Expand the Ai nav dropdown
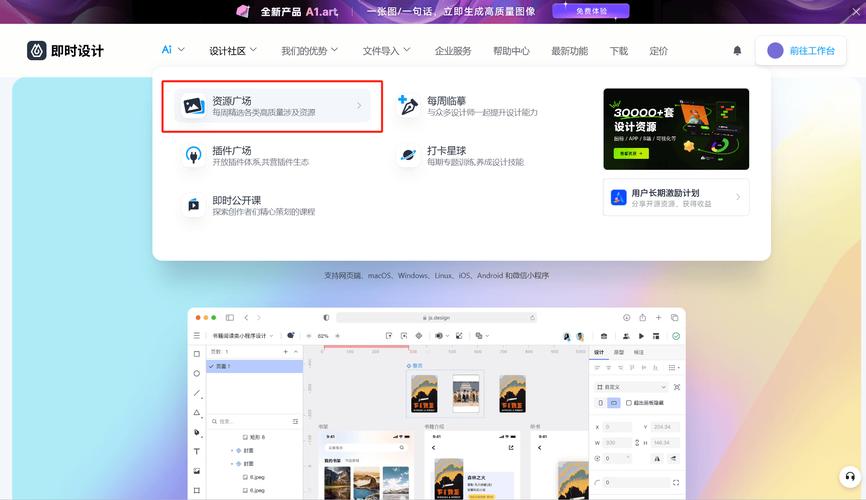866x500 pixels. point(172,50)
